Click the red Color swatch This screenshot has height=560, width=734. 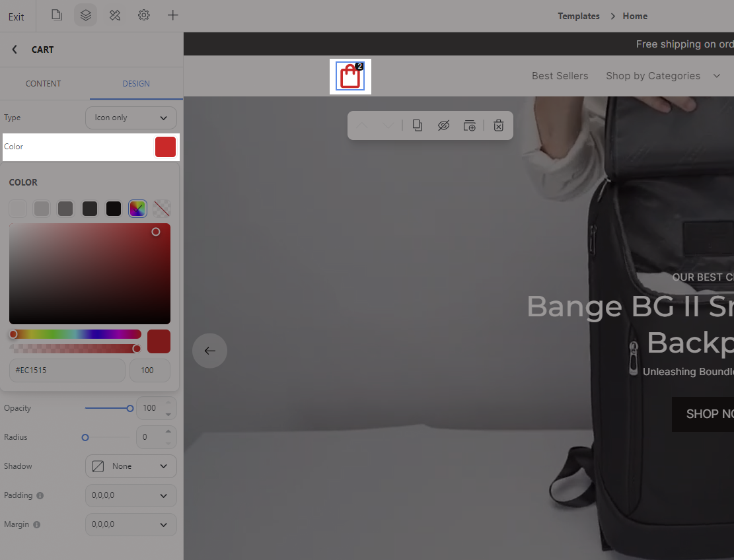click(165, 147)
